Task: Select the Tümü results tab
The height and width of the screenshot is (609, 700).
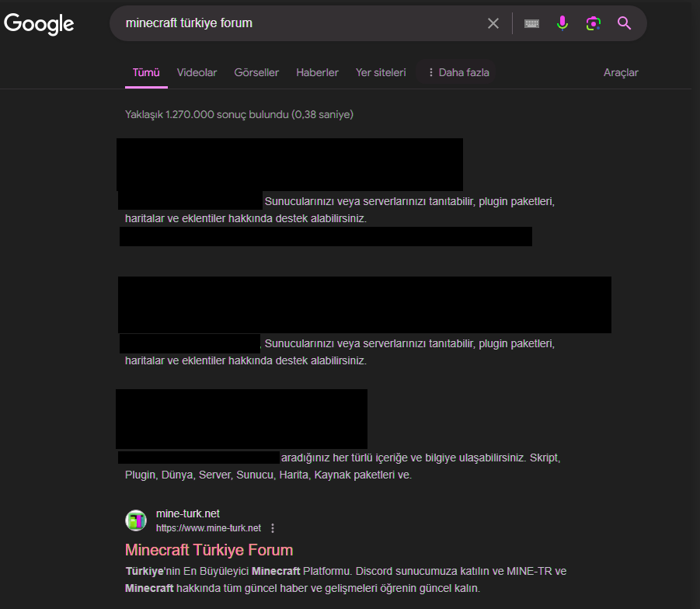Action: [x=146, y=72]
